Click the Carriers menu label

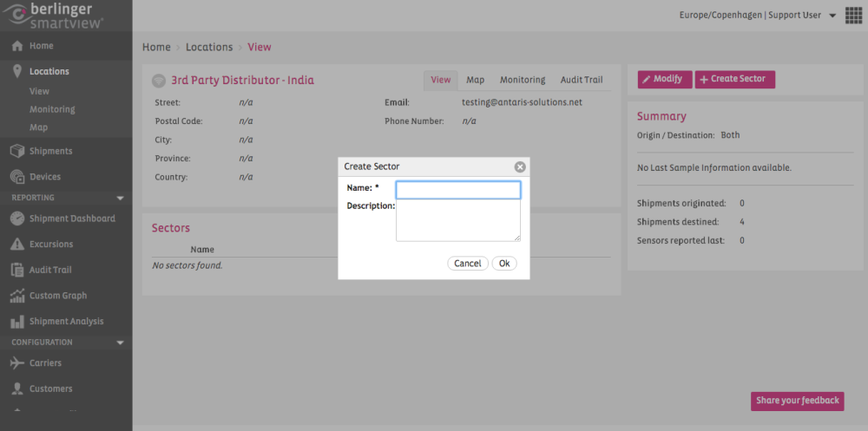coord(45,363)
